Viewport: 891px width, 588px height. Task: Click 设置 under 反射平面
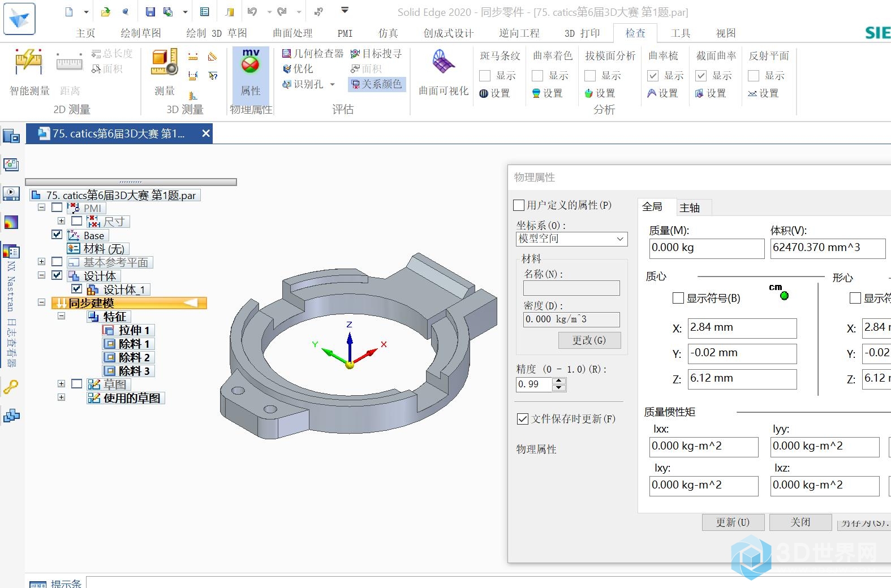click(763, 93)
